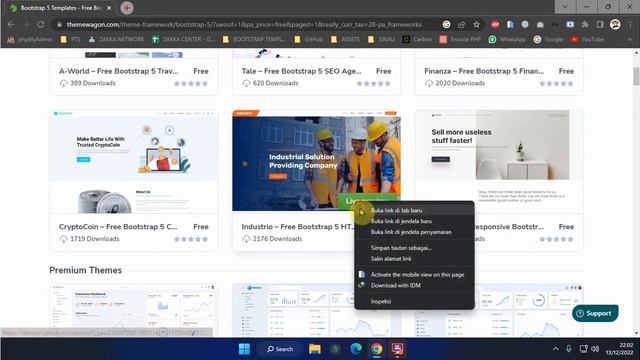Choose Salin alamat link
Viewport: 640px width, 360px height.
pos(391,258)
